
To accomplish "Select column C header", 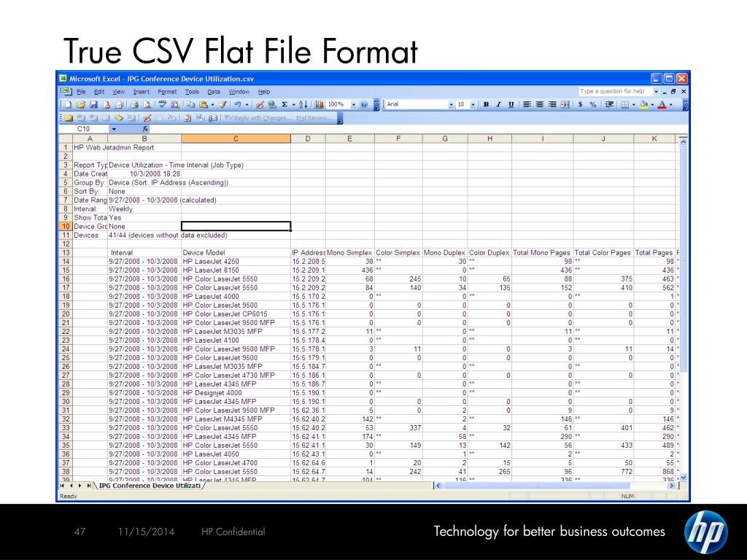I will tap(236, 139).
